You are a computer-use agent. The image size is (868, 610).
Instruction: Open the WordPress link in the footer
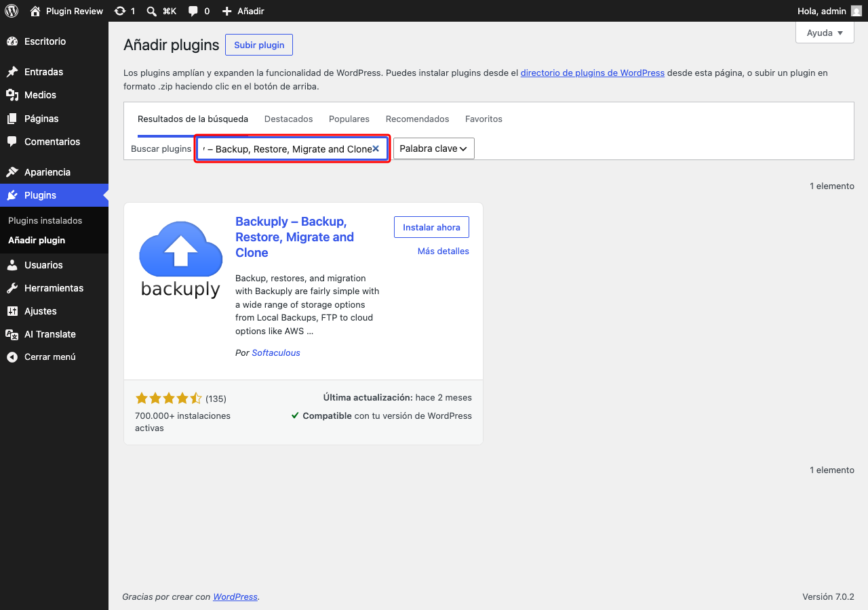pyautogui.click(x=235, y=596)
